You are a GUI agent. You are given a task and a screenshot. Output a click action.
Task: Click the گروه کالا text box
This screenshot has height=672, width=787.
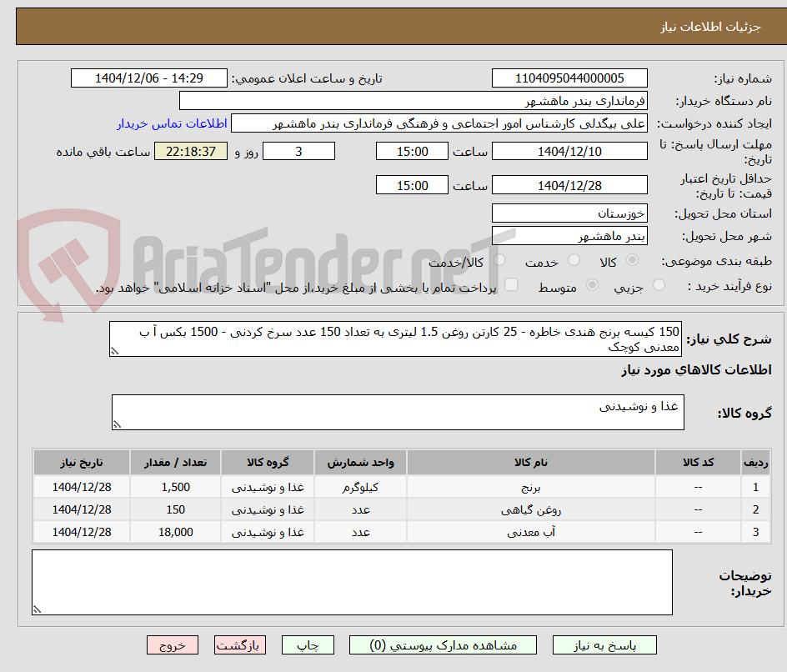[x=398, y=412]
